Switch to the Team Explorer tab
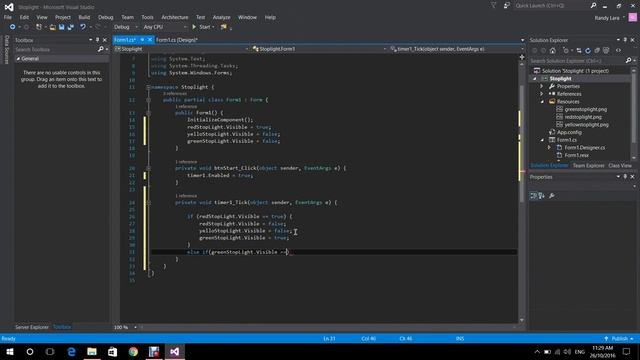 [588, 166]
